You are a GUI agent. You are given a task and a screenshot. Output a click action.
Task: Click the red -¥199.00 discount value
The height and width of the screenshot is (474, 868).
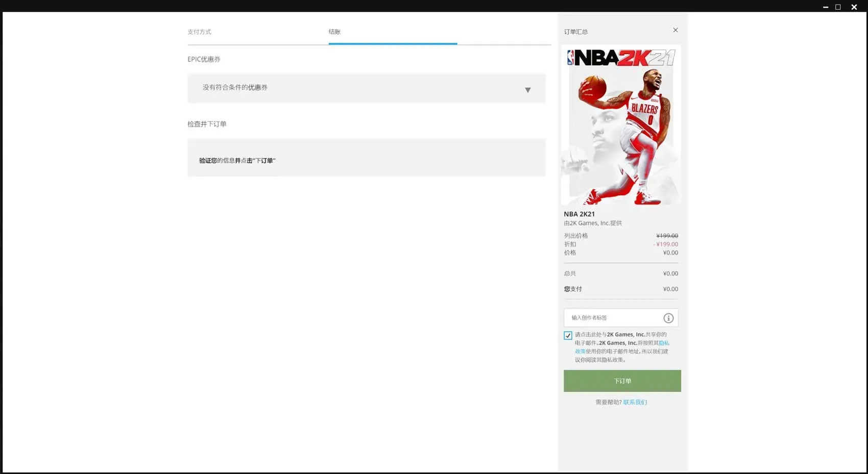click(x=666, y=244)
